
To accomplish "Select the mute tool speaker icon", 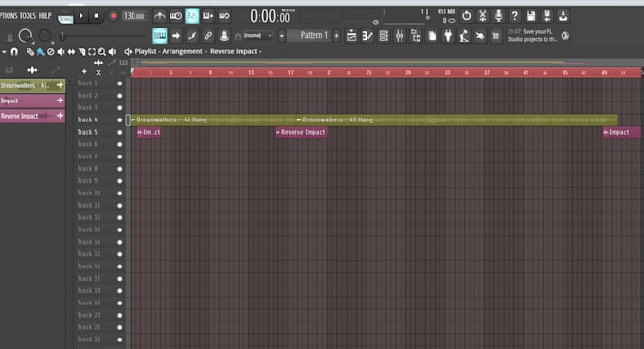I will 61,52.
